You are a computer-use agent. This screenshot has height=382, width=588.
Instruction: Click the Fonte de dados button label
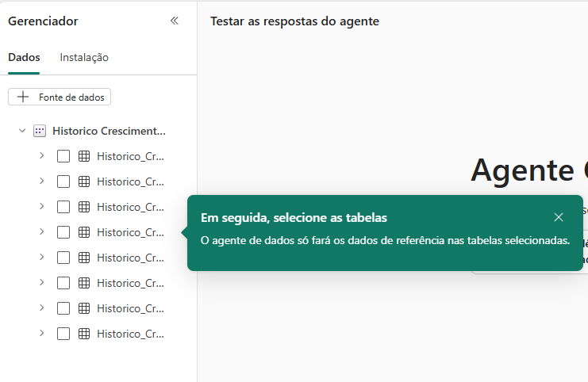coord(71,97)
